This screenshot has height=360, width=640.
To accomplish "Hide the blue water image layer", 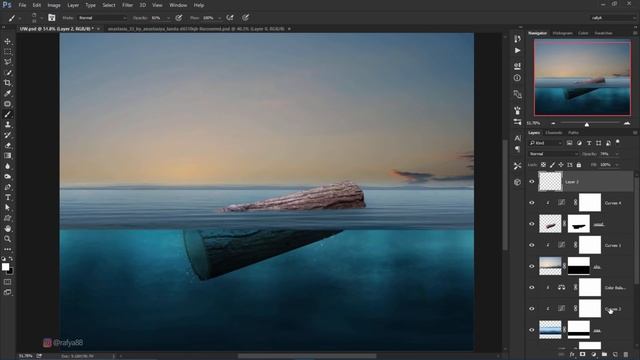I will tap(531, 330).
